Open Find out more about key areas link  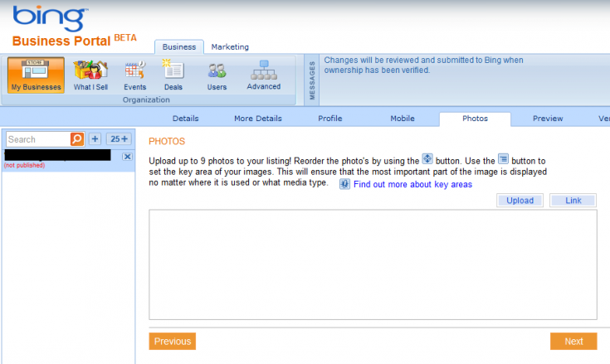(x=412, y=185)
